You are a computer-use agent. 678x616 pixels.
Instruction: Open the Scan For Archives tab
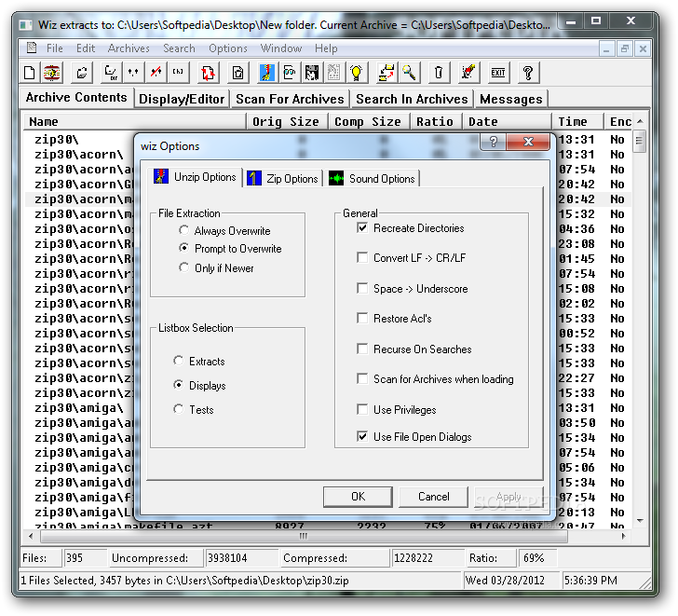[x=290, y=99]
